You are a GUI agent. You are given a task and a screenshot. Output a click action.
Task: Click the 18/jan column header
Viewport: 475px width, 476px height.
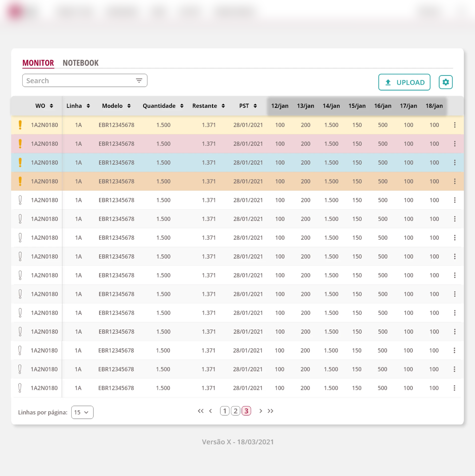(434, 106)
